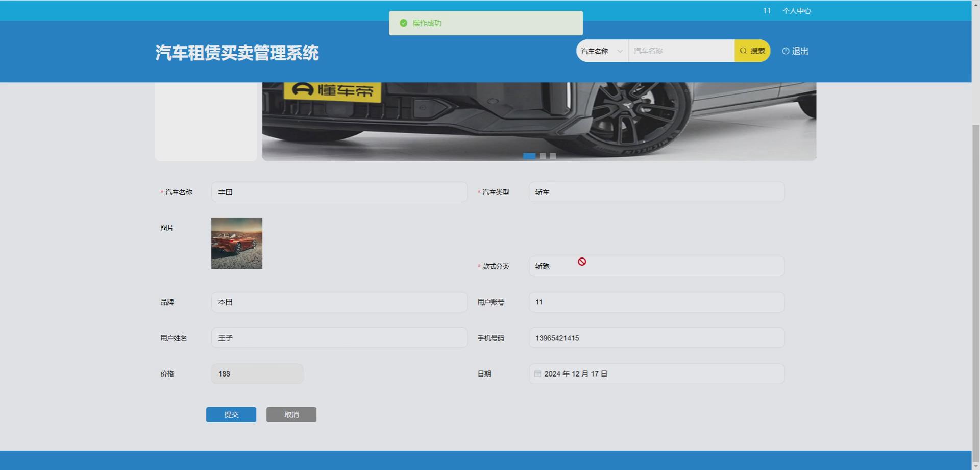This screenshot has width=980, height=470.
Task: Click the 汽车租赁买卖管理系统 site title
Action: pyautogui.click(x=237, y=53)
